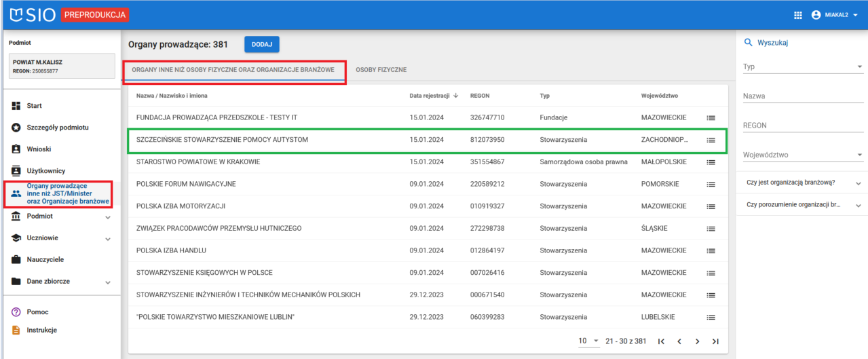Change rows per page dropdown showing 10

click(x=588, y=341)
